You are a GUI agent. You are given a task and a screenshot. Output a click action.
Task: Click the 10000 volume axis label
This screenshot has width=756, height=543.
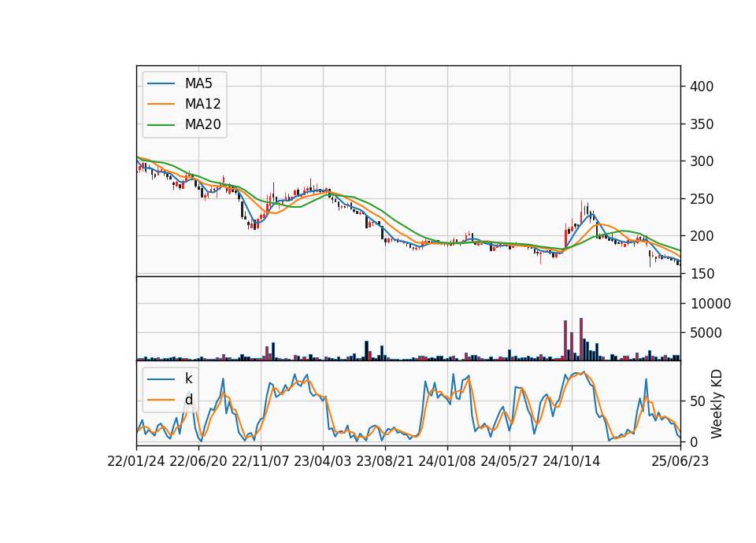710,304
